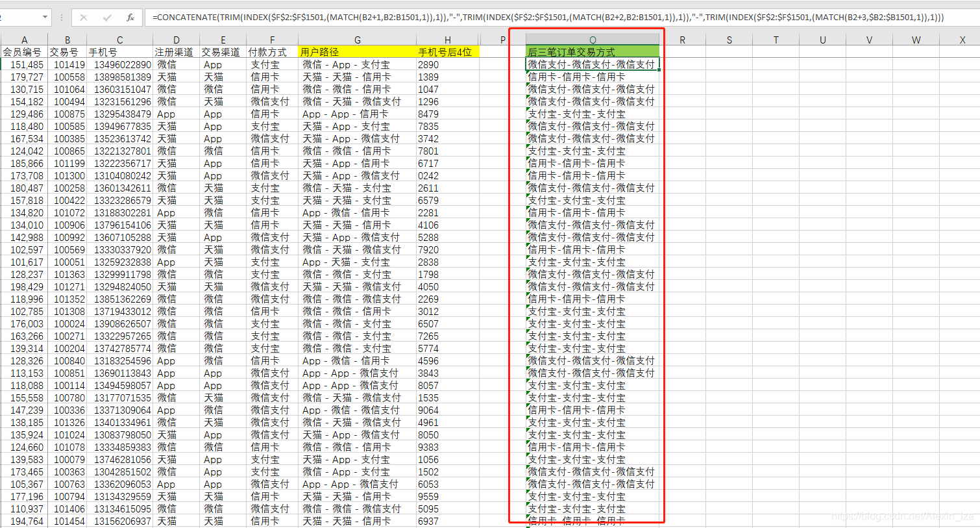The width and height of the screenshot is (980, 528).
Task: Select transaction number cell 101419
Action: point(67,64)
